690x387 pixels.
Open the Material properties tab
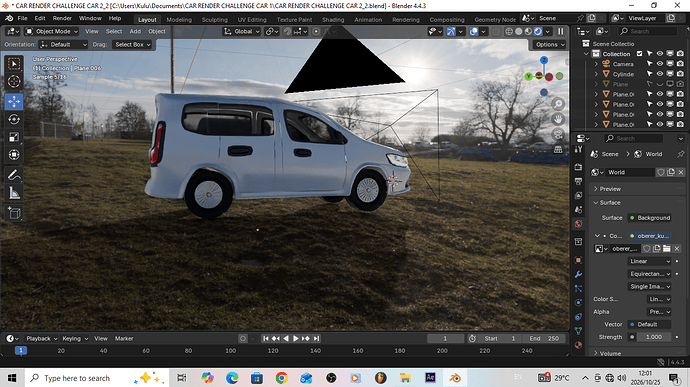(x=579, y=345)
